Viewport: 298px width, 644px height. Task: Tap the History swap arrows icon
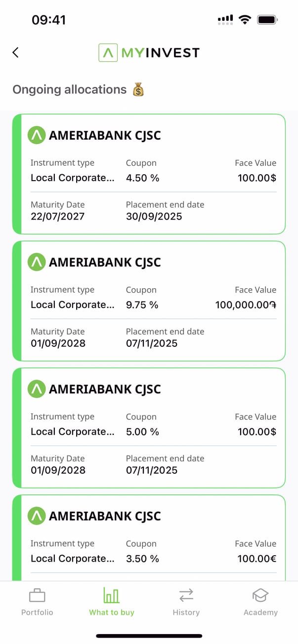pos(186,596)
